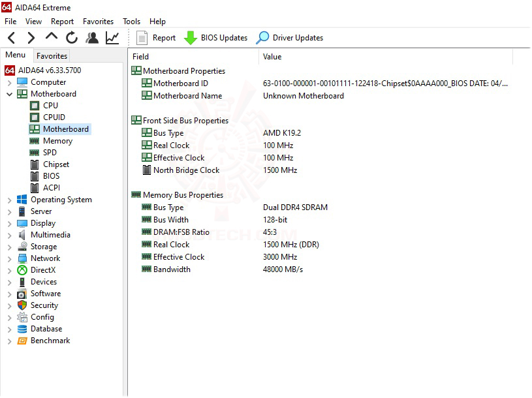The height and width of the screenshot is (398, 532).
Task: Click the Driver Updates magnifier icon
Action: 262,38
